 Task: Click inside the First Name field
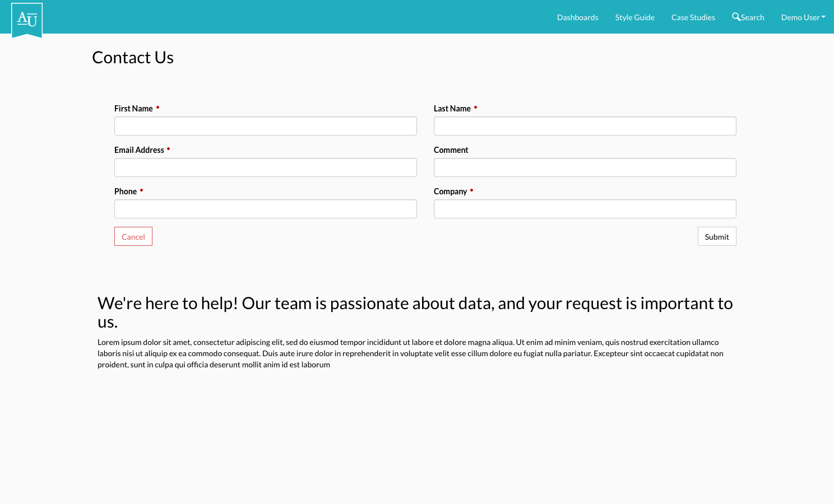click(265, 126)
